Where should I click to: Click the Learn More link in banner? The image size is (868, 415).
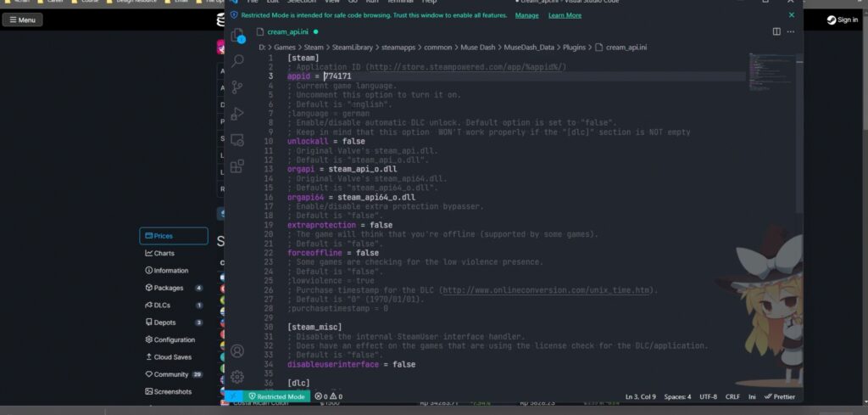pyautogui.click(x=565, y=15)
